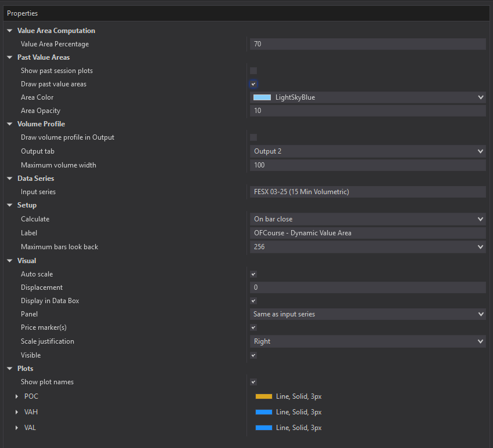493x448 pixels.
Task: Toggle the Price marker(s) checkbox
Action: coord(253,327)
